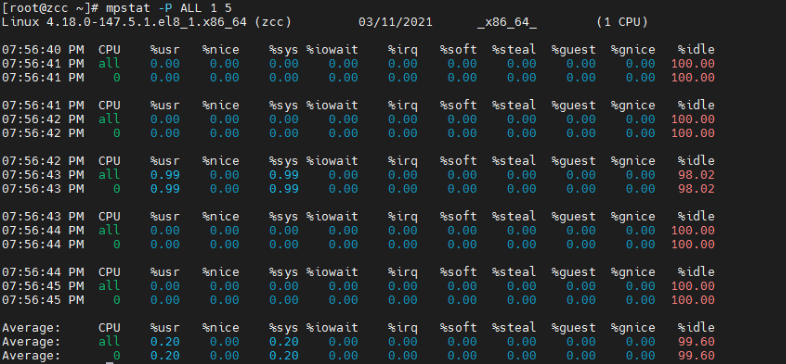Image resolution: width=786 pixels, height=364 pixels.
Task: Click 0.20 %sys in the Average all row
Action: (x=284, y=342)
